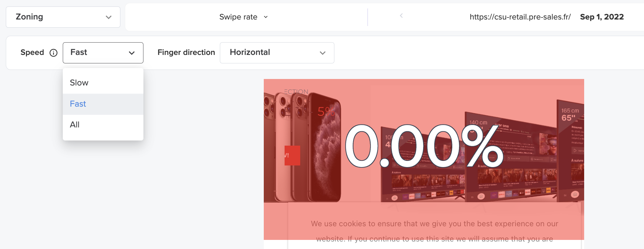The image size is (644, 249).
Task: Click the chevron on the Horizontal selector
Action: [x=322, y=53]
